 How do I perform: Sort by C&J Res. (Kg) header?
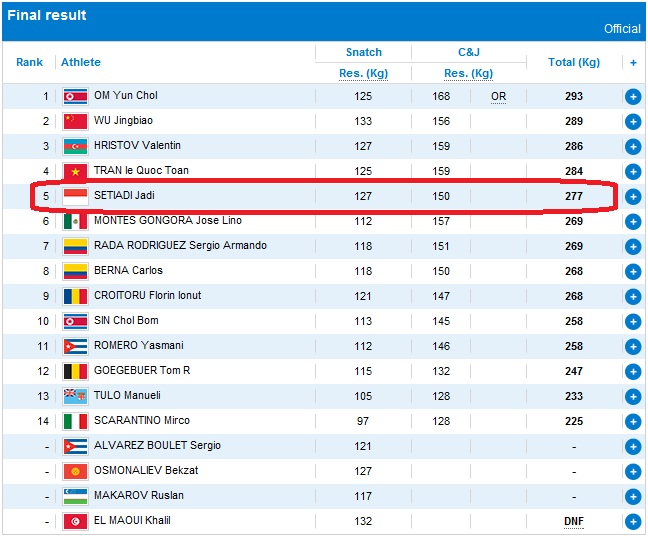coord(468,73)
